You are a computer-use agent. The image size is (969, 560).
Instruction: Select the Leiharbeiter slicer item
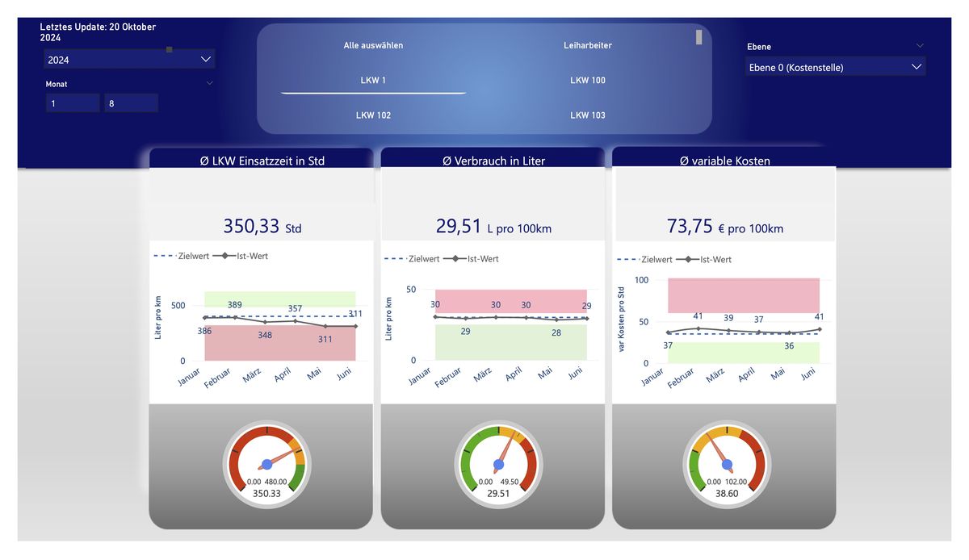[x=588, y=45]
